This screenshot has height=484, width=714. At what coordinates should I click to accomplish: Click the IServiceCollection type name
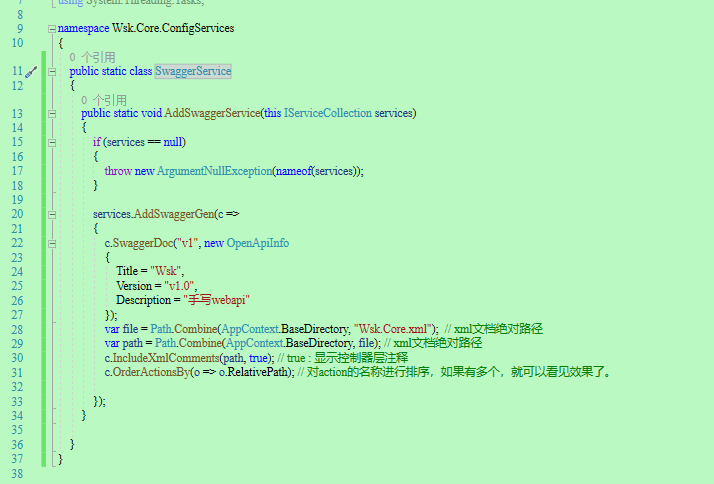[328, 113]
